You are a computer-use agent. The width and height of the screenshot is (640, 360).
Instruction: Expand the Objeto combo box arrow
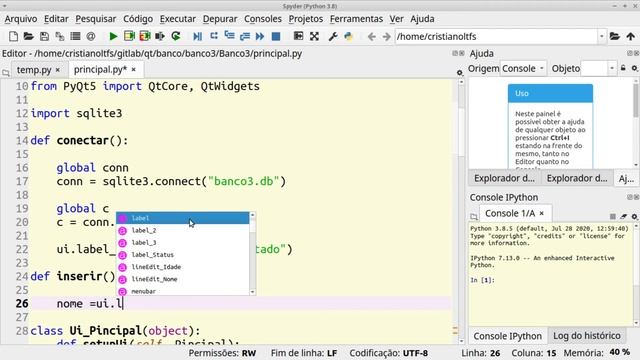click(x=611, y=69)
